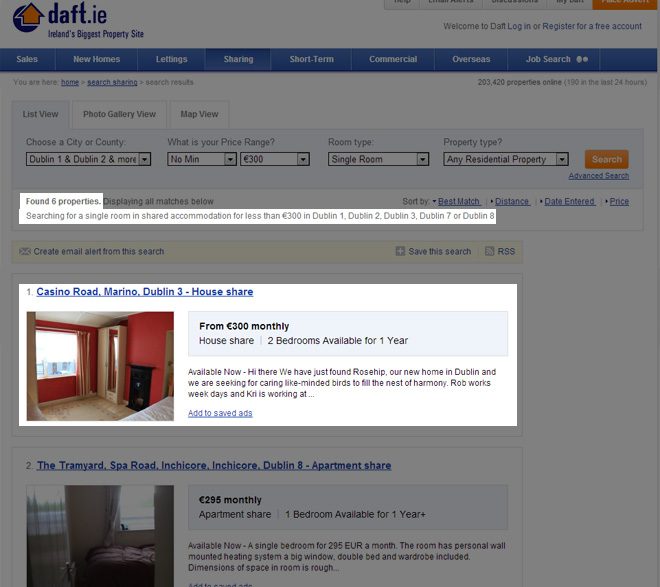Screen dimensions: 660x587
Task: Open The Tramyard, Spa Road listing title
Action: (214, 465)
